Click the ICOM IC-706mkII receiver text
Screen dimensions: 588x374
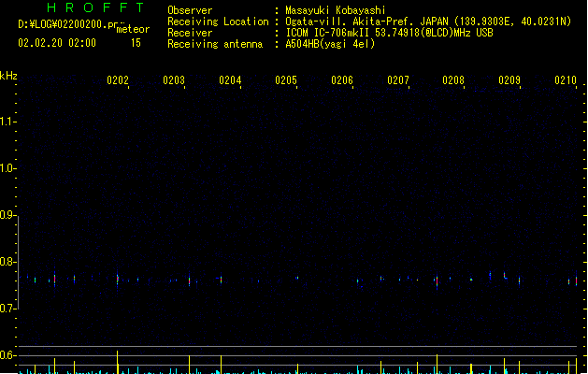(389, 33)
